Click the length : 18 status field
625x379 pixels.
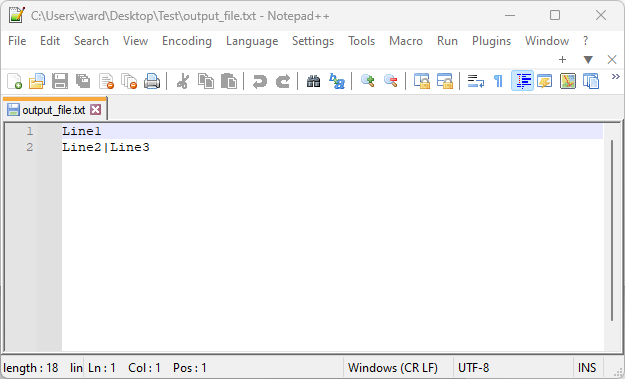(x=31, y=367)
